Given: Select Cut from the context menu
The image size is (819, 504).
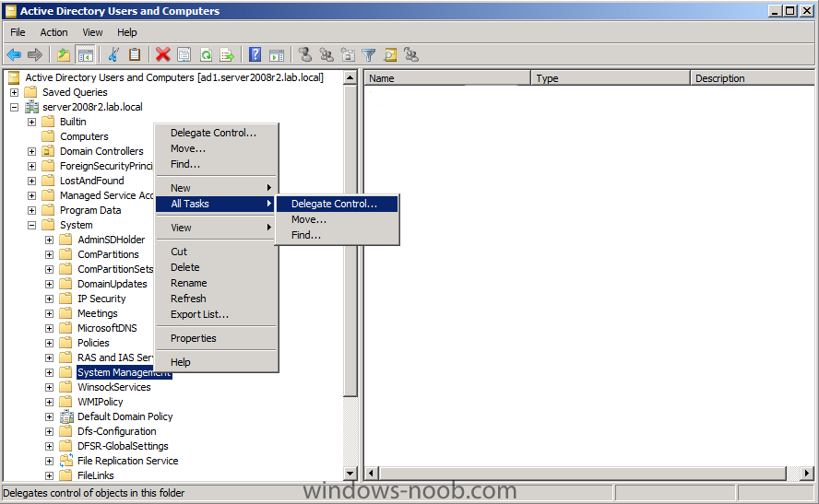Looking at the screenshot, I should click(x=216, y=252).
